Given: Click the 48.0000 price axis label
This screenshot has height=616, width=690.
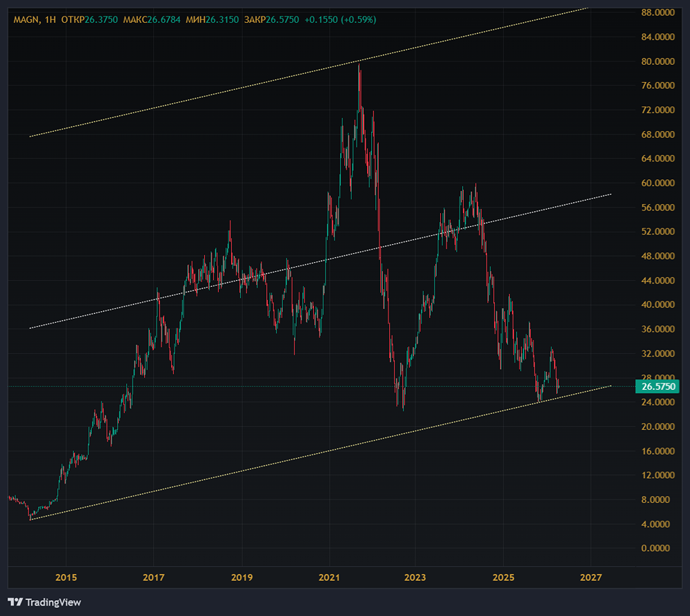Looking at the screenshot, I should [658, 256].
